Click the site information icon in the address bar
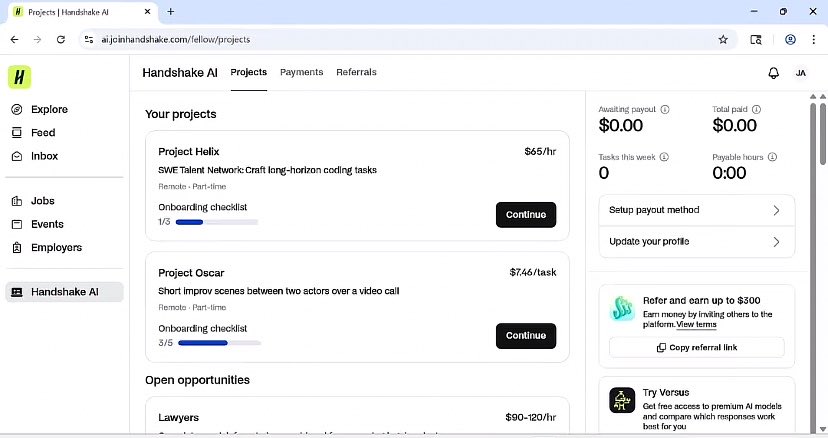The width and height of the screenshot is (828, 438). click(x=89, y=40)
